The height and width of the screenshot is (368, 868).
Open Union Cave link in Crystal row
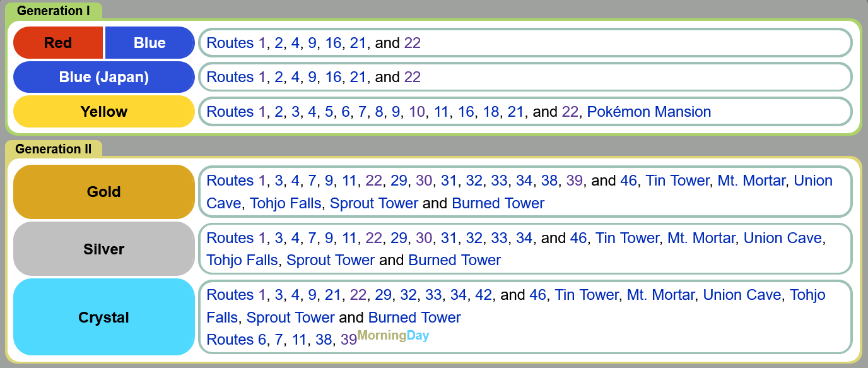[742, 295]
